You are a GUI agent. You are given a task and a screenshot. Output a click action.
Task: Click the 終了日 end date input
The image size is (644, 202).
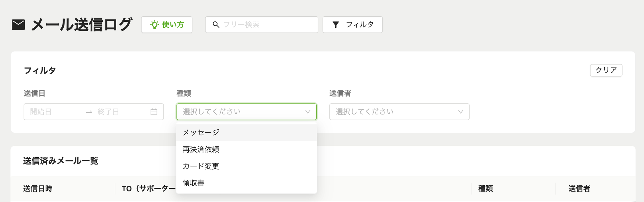(121, 112)
